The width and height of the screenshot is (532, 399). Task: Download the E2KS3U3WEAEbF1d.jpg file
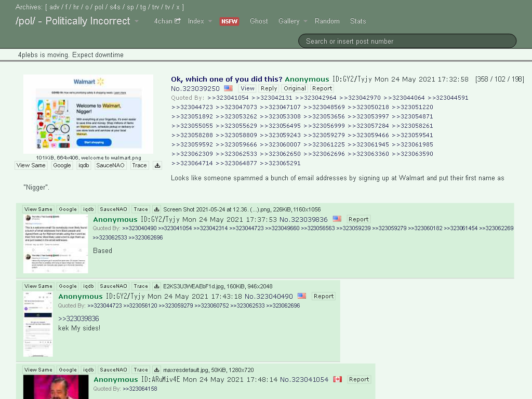click(x=156, y=286)
